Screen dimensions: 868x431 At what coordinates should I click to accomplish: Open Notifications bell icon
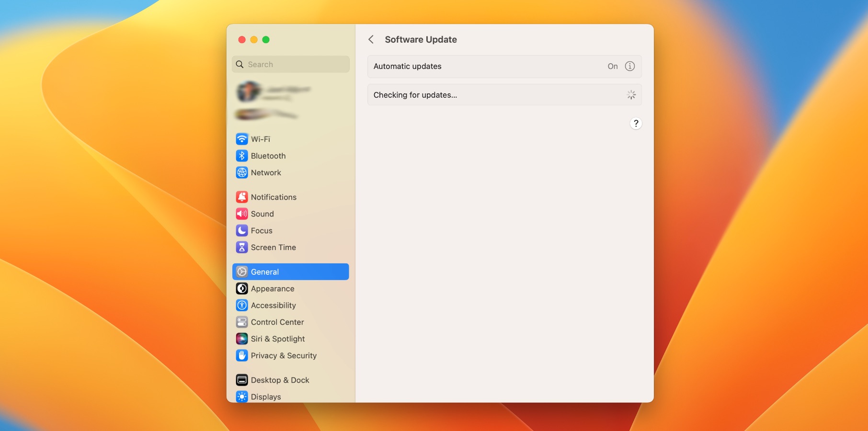(x=242, y=197)
